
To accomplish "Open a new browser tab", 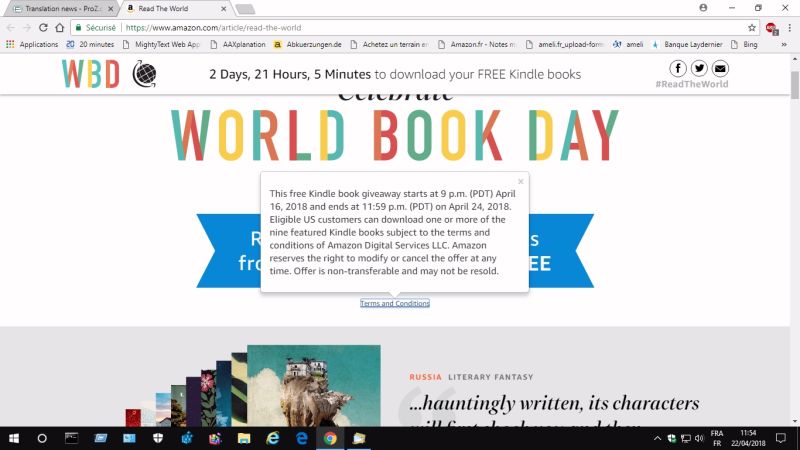I will [x=245, y=9].
